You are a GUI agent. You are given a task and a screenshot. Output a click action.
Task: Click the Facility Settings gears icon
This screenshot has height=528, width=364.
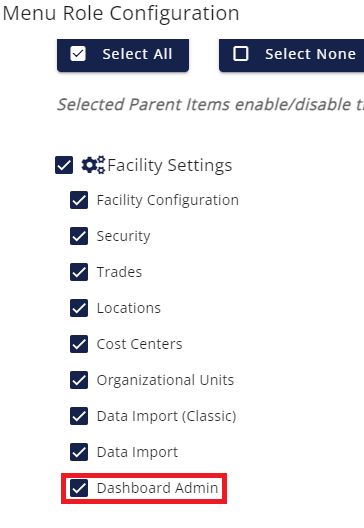pyautogui.click(x=93, y=165)
